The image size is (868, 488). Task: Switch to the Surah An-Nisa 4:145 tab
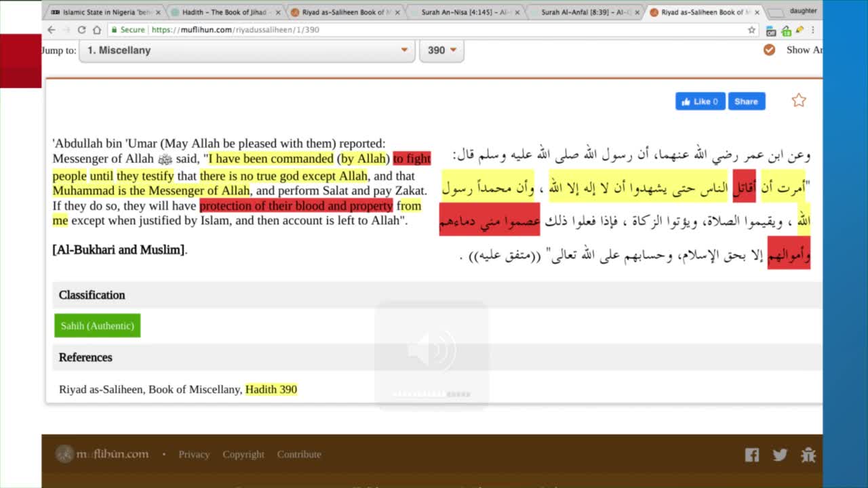[x=465, y=12]
